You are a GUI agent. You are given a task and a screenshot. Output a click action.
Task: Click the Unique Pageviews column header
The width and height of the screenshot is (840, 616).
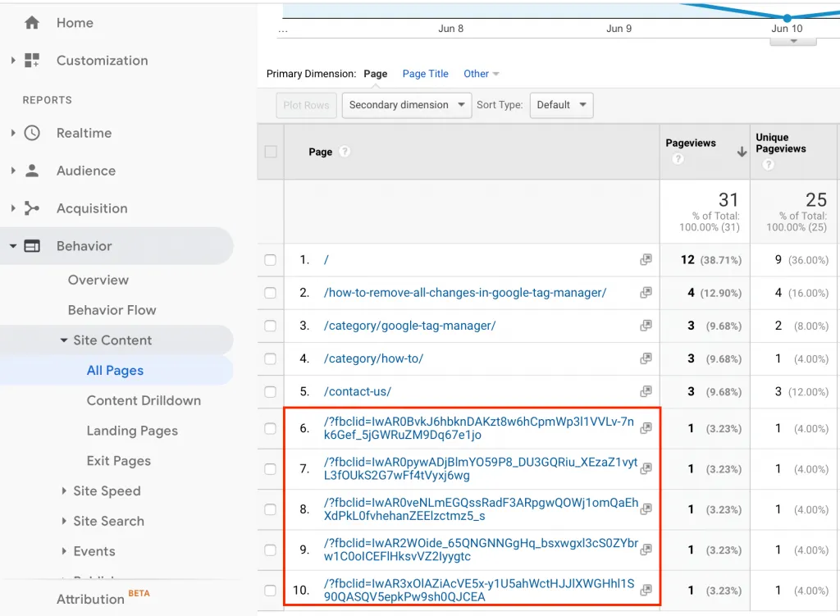(781, 143)
